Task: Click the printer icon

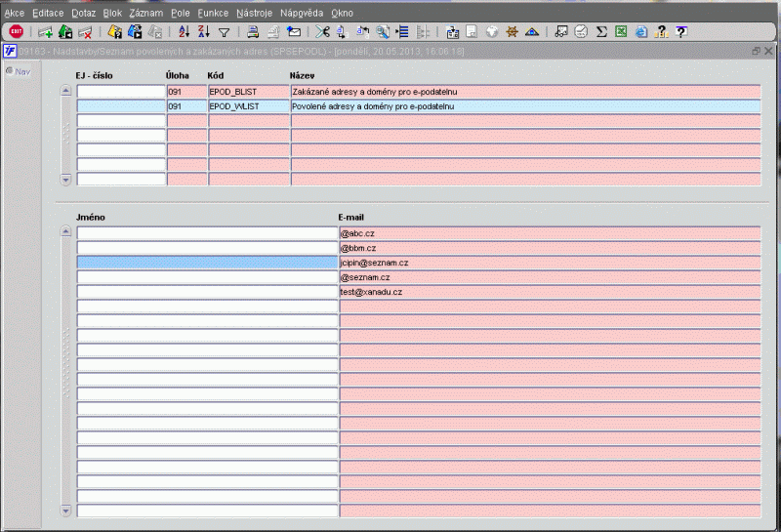Action: (x=253, y=32)
